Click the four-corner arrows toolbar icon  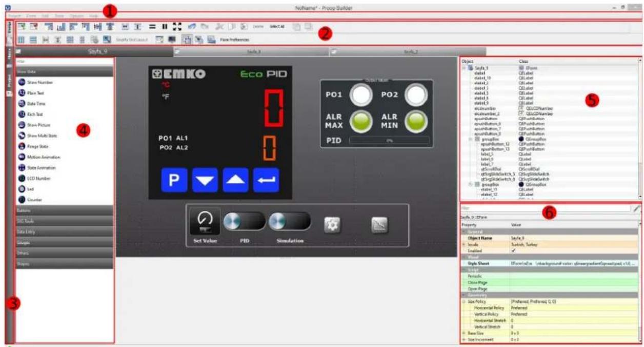click(178, 26)
